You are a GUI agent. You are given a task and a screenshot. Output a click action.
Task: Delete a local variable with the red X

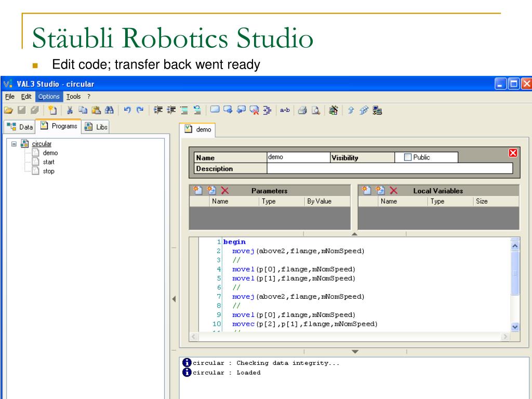coord(394,191)
